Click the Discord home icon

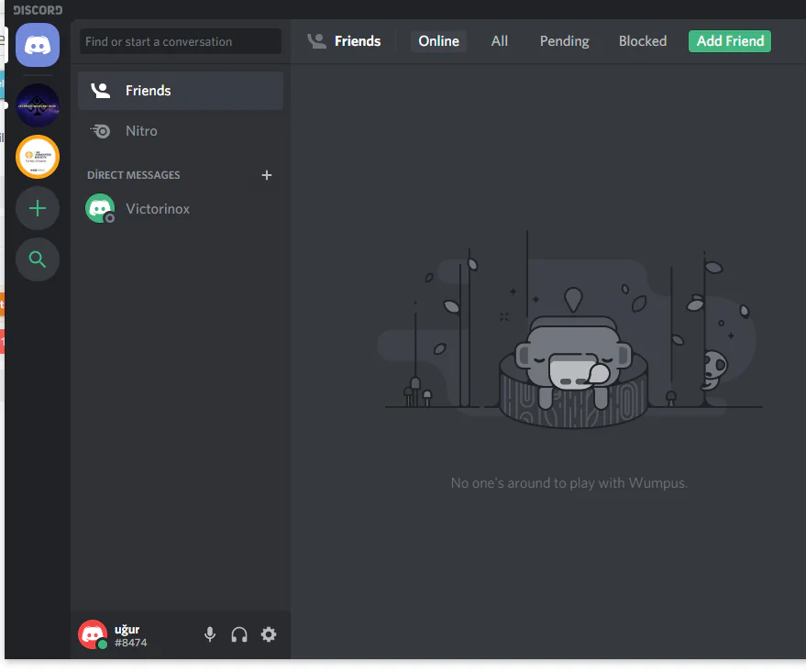37,44
